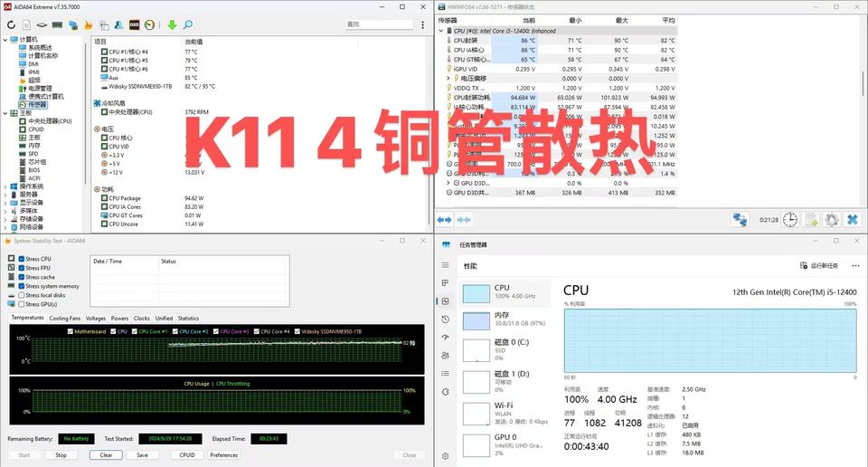
Task: Expand HWiNFO 电压偏移 row
Action: (448, 79)
